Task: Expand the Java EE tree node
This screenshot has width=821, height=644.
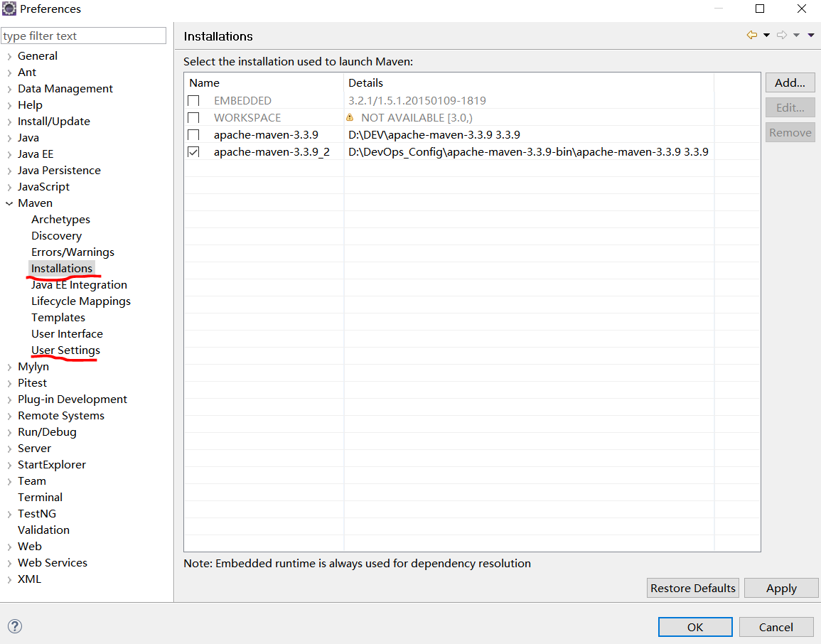Action: tap(9, 154)
